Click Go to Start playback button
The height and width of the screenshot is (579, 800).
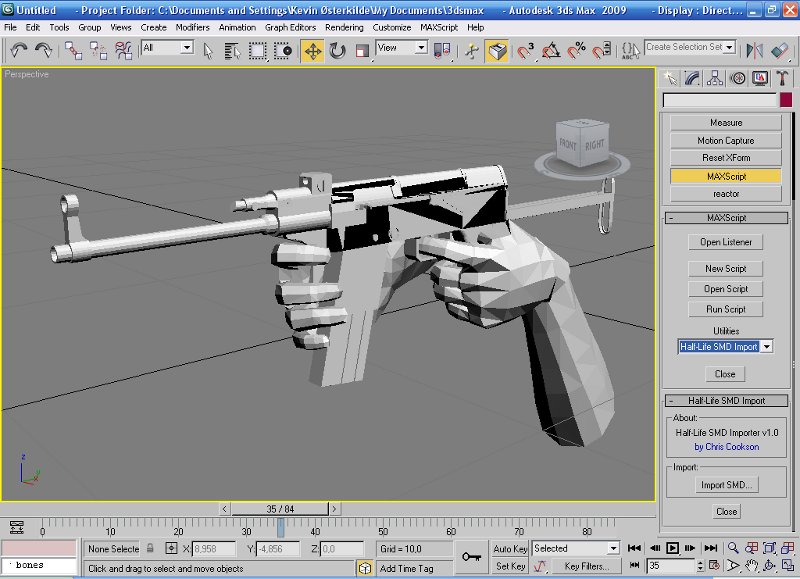(634, 548)
